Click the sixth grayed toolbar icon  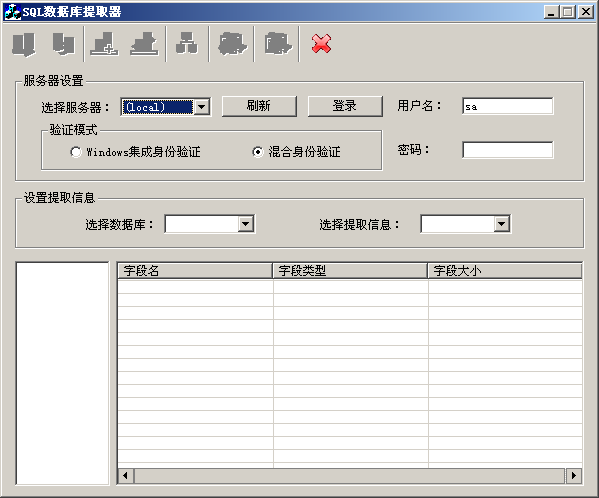[232, 44]
